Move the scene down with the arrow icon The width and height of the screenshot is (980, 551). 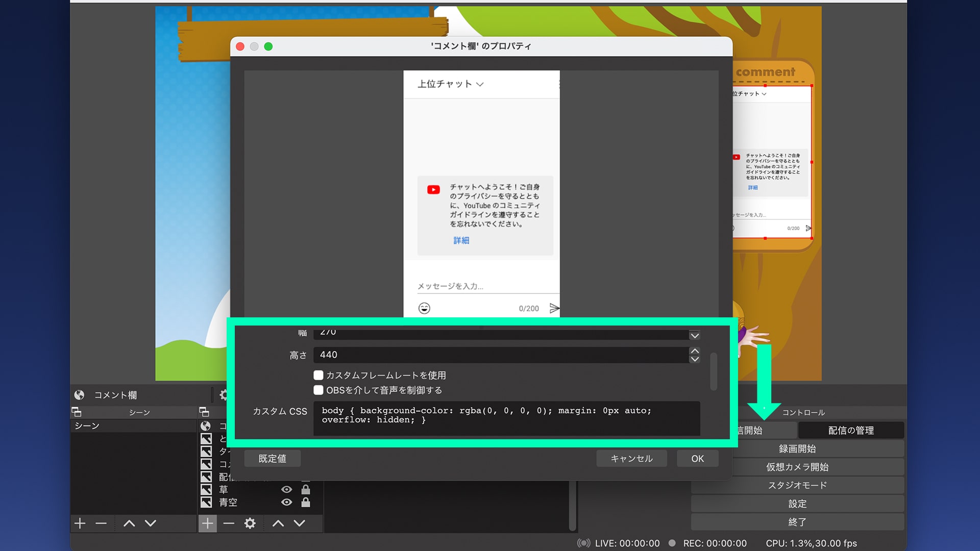point(150,523)
